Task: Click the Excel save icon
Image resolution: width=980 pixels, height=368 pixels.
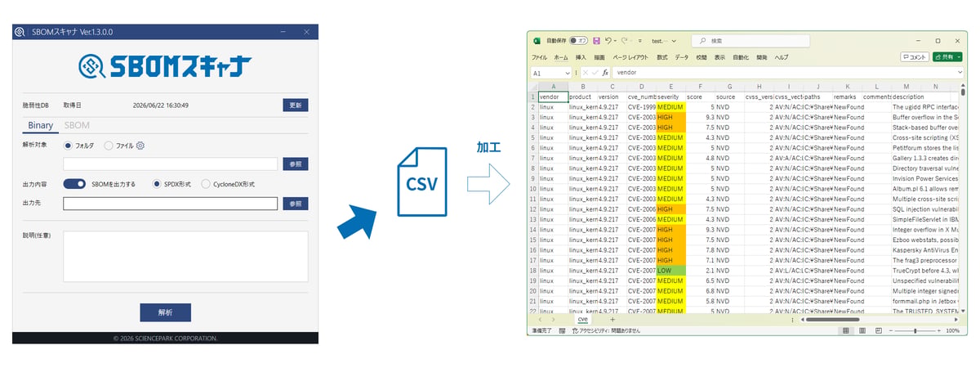Action: coord(597,40)
